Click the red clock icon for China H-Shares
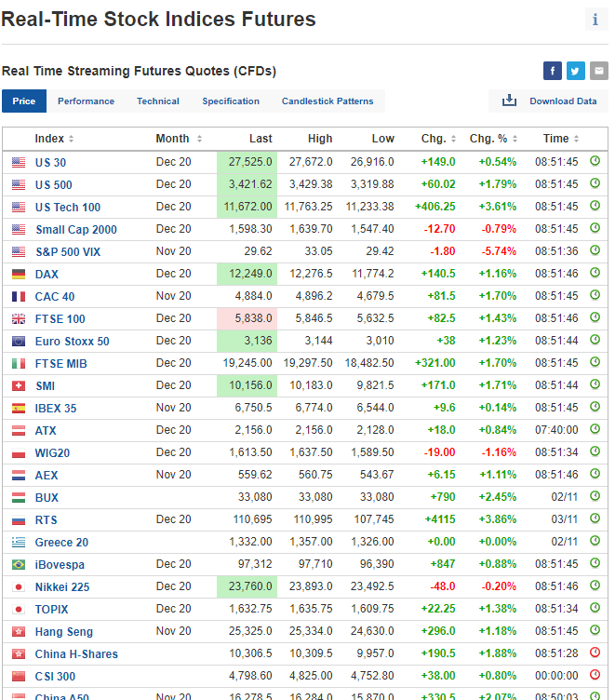This screenshot has width=615, height=700. [x=595, y=653]
